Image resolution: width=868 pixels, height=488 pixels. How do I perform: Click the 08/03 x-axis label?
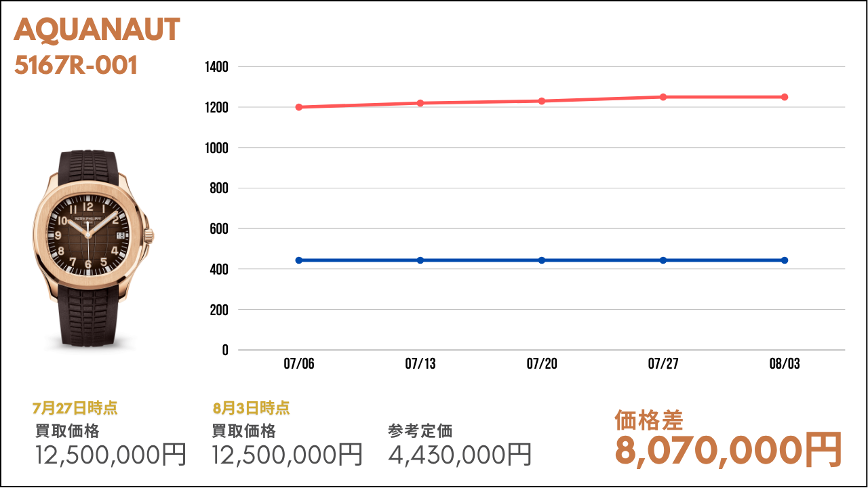click(x=785, y=364)
